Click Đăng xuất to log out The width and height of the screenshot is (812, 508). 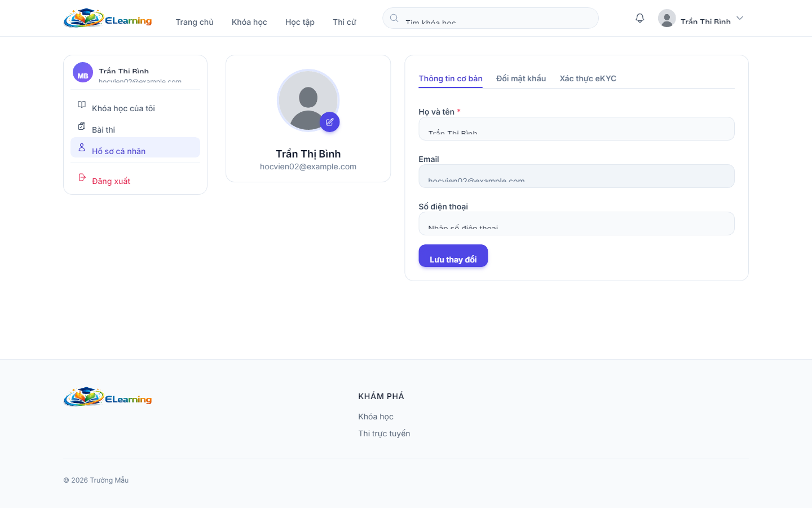[x=135, y=178]
